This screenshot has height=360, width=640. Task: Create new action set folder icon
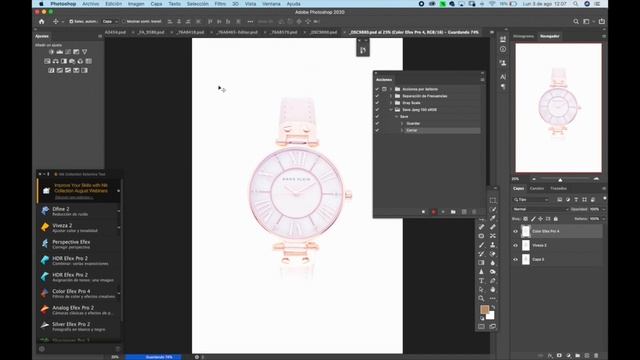pos(453,212)
